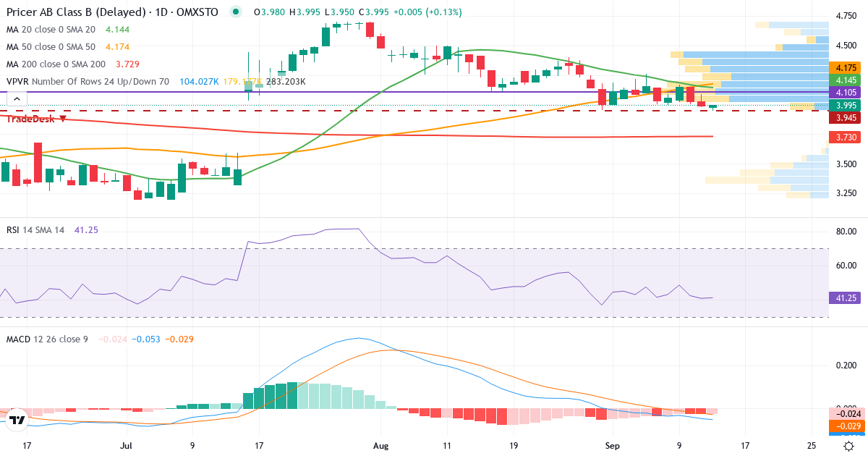Click the TradingView logo in corner
868x456 pixels.
[x=18, y=419]
